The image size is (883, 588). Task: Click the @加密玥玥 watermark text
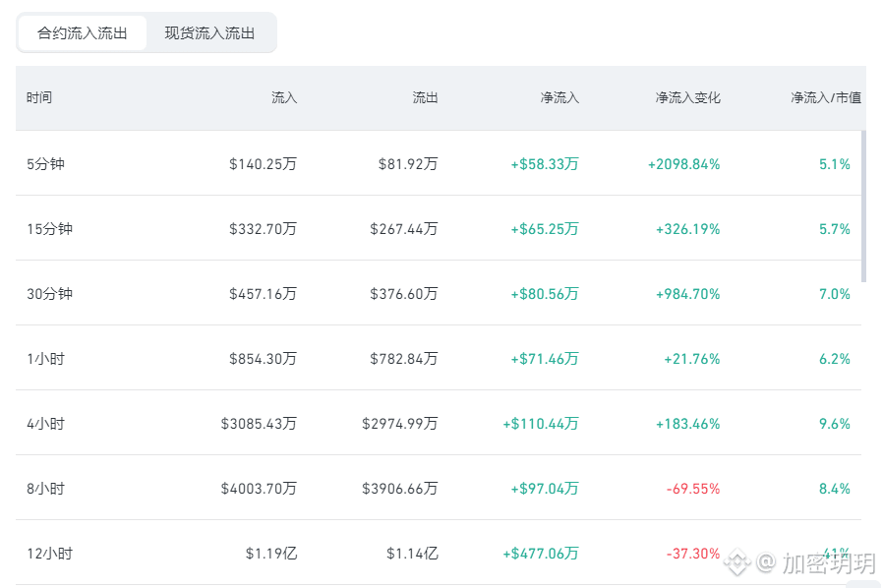pyautogui.click(x=816, y=562)
